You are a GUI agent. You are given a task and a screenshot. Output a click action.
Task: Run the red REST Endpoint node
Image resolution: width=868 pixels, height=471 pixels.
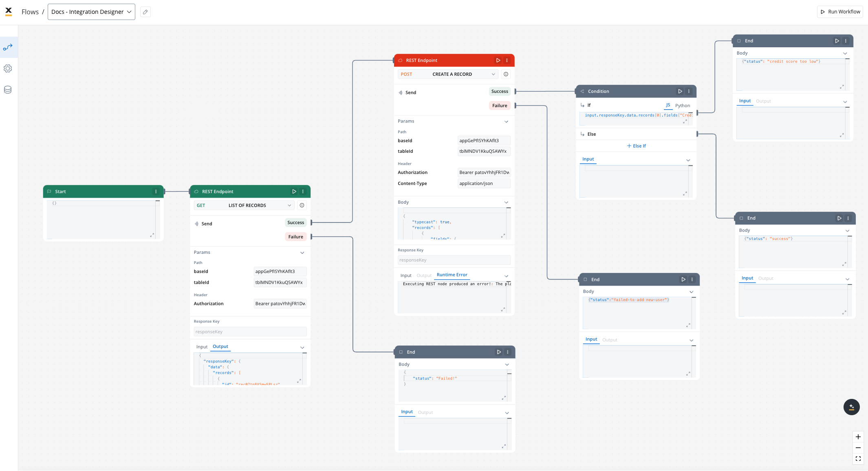498,60
